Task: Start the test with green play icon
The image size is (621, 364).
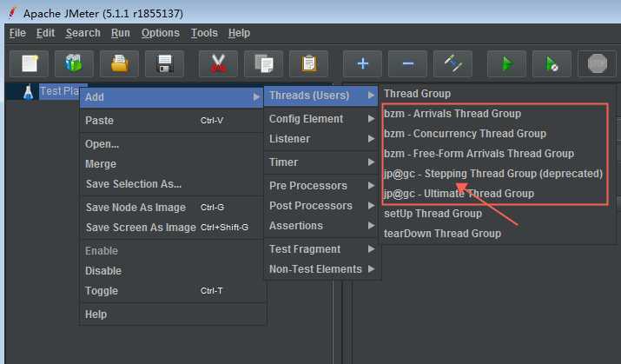Action: (506, 63)
